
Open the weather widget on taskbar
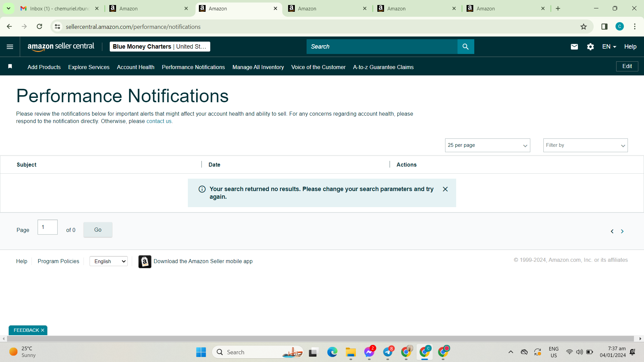pyautogui.click(x=23, y=352)
